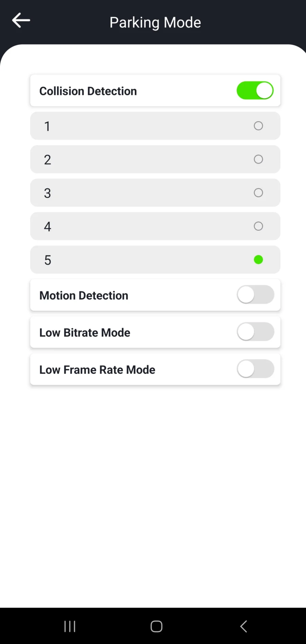Enable Low Bitrate Mode switch
The image size is (306, 644).
pyautogui.click(x=255, y=332)
